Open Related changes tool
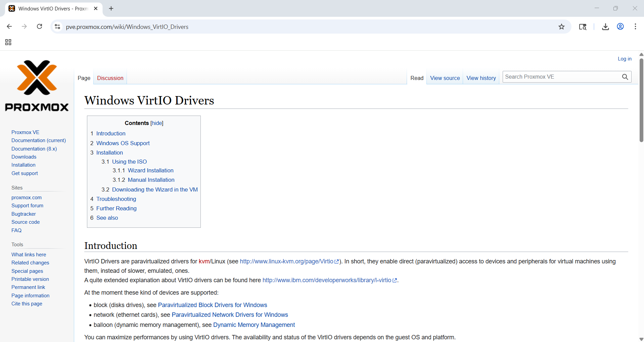The image size is (644, 342). pyautogui.click(x=30, y=263)
